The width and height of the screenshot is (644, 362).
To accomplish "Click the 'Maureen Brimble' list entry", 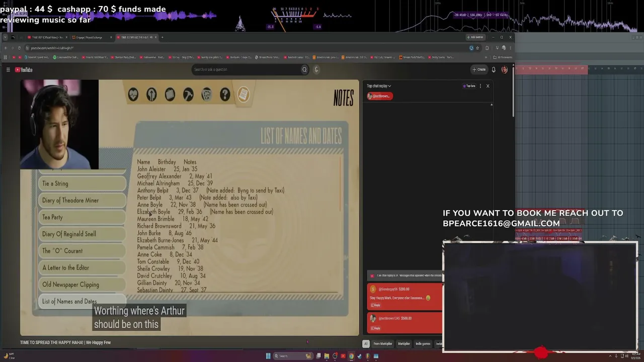I will (x=173, y=219).
